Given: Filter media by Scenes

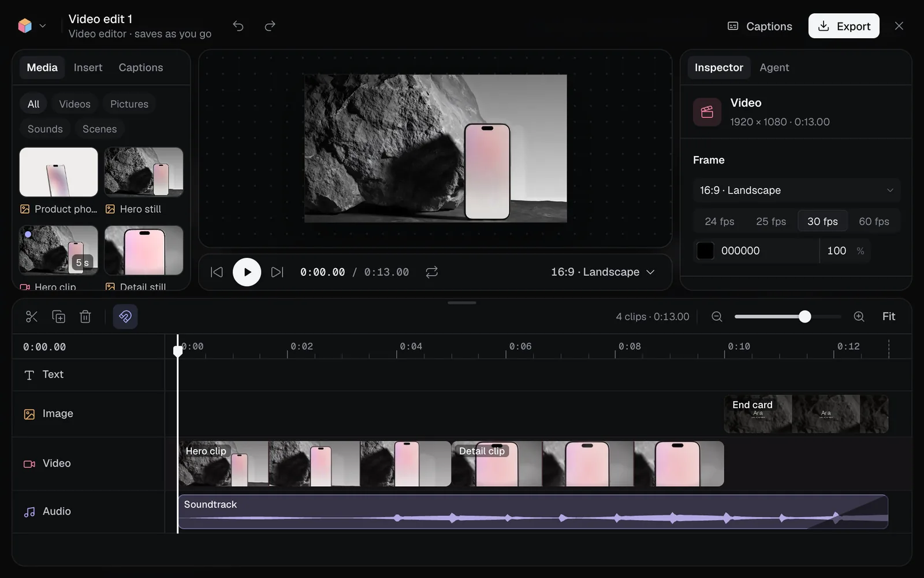Looking at the screenshot, I should (99, 129).
